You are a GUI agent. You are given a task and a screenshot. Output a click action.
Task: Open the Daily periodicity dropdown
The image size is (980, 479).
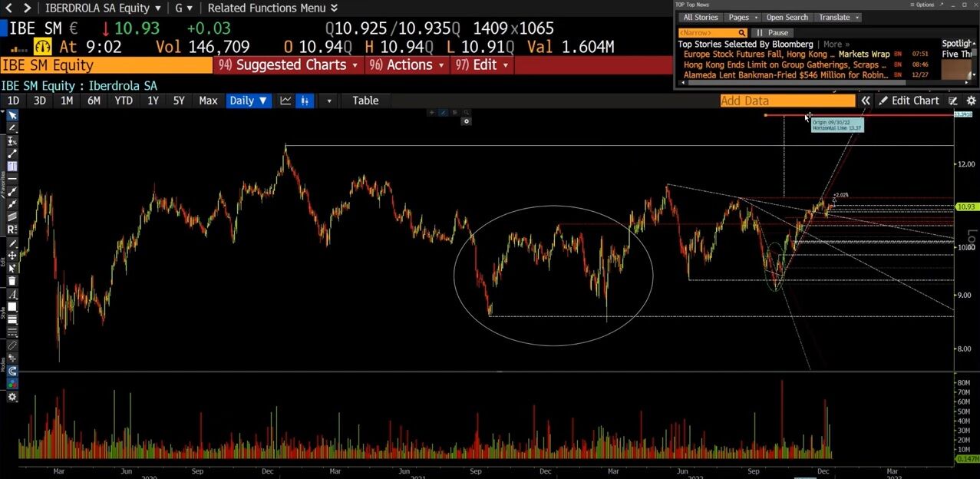point(249,101)
